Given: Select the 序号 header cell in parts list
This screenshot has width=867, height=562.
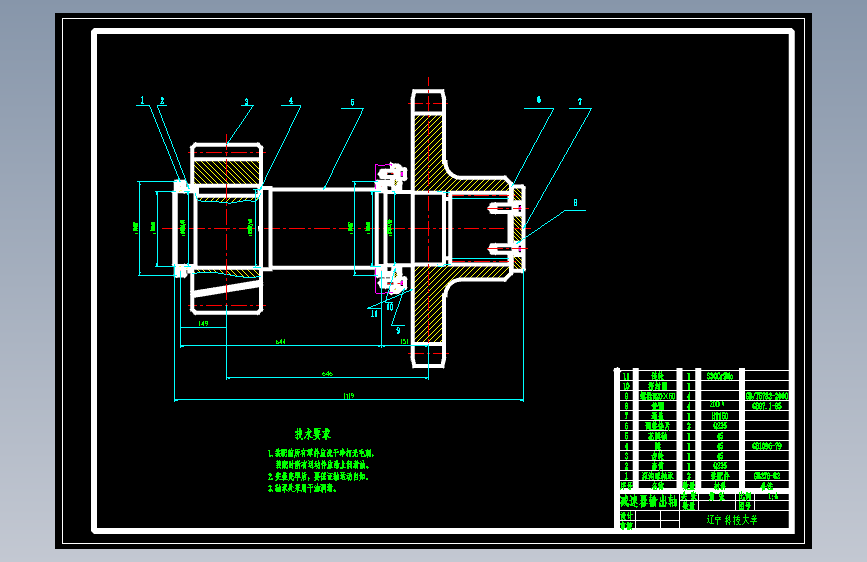Looking at the screenshot, I should click(x=626, y=486).
